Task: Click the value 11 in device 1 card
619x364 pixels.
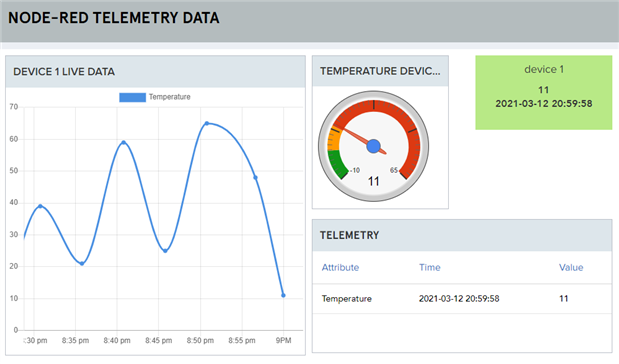Action: pos(544,90)
